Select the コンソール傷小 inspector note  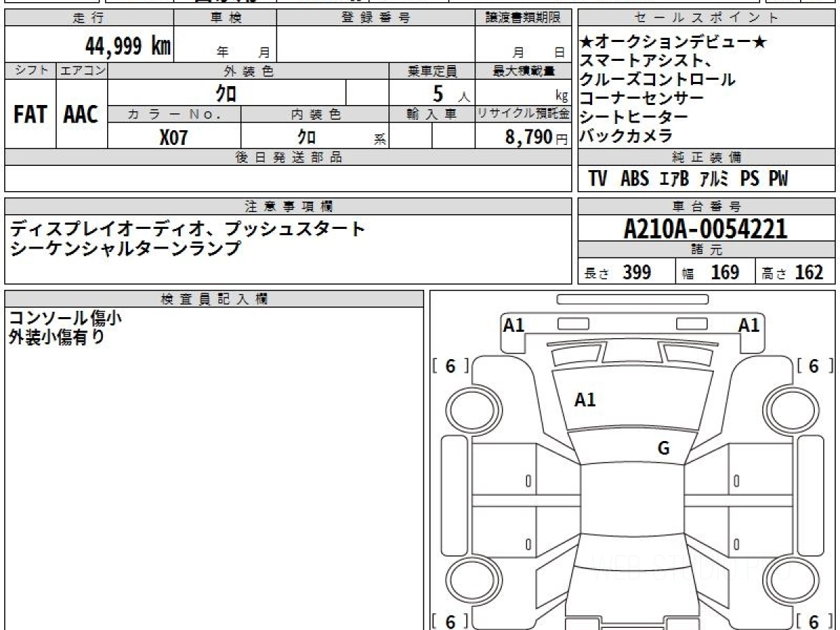pos(66,318)
